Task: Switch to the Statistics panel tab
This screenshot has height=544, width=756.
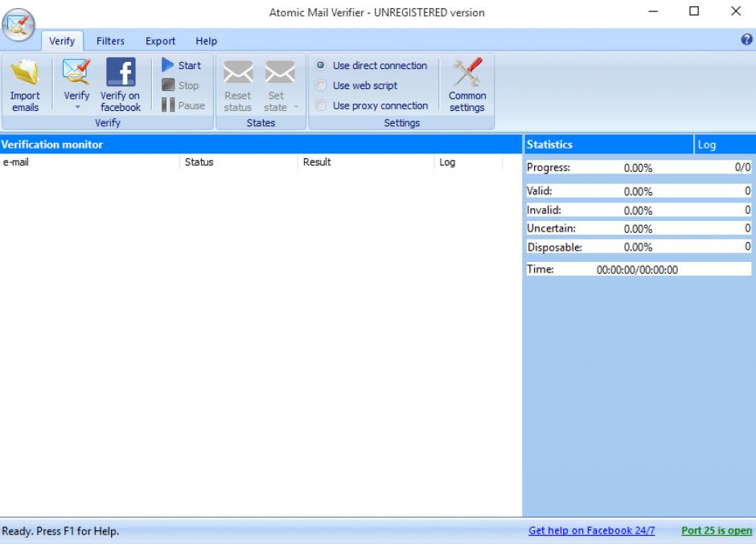Action: 609,145
